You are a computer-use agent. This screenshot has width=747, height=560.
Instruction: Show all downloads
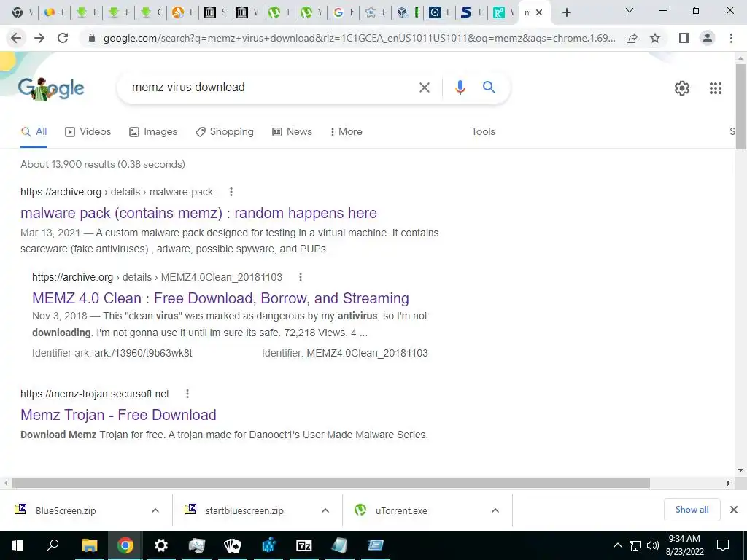(692, 510)
